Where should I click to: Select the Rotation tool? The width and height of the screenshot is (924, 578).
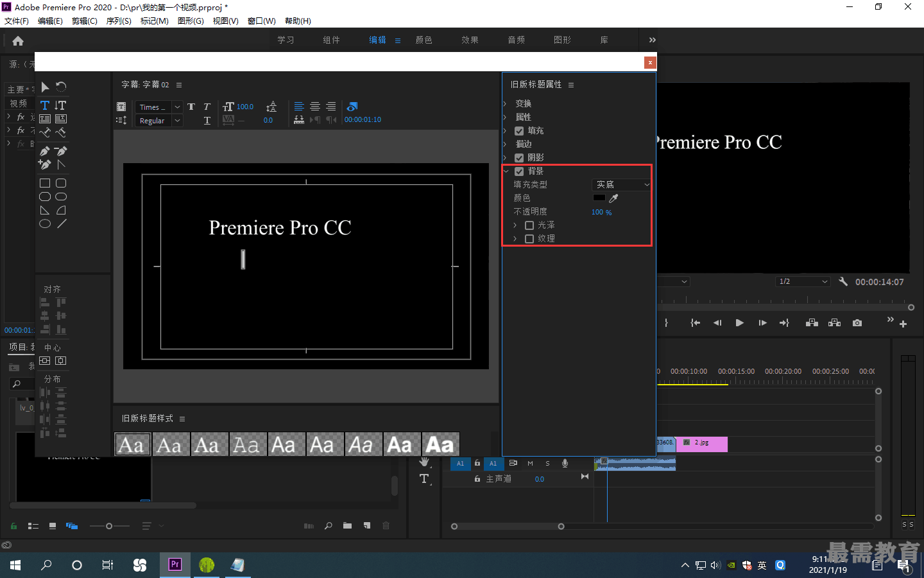pos(61,87)
